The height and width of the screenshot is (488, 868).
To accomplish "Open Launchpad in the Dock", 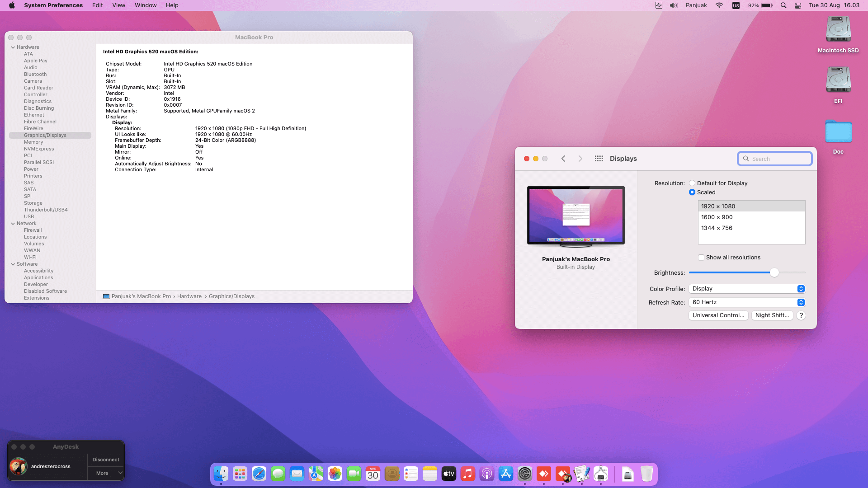I will (240, 474).
